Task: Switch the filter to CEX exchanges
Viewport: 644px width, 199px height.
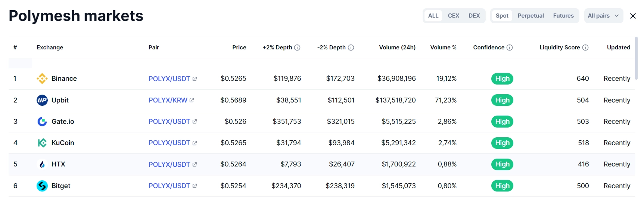Action: tap(454, 16)
